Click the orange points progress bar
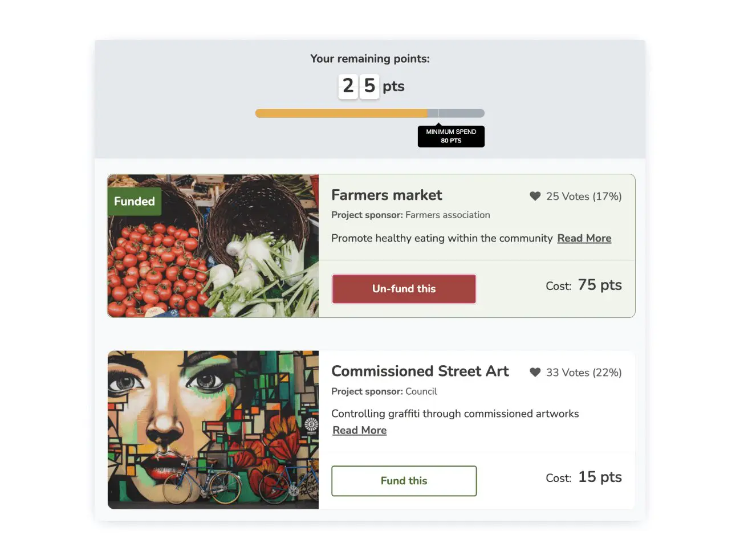This screenshot has width=740, height=560. tap(341, 113)
